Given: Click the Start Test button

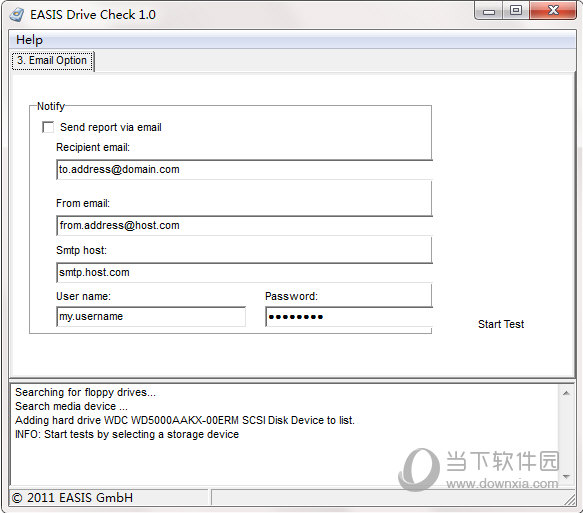Looking at the screenshot, I should (x=501, y=324).
